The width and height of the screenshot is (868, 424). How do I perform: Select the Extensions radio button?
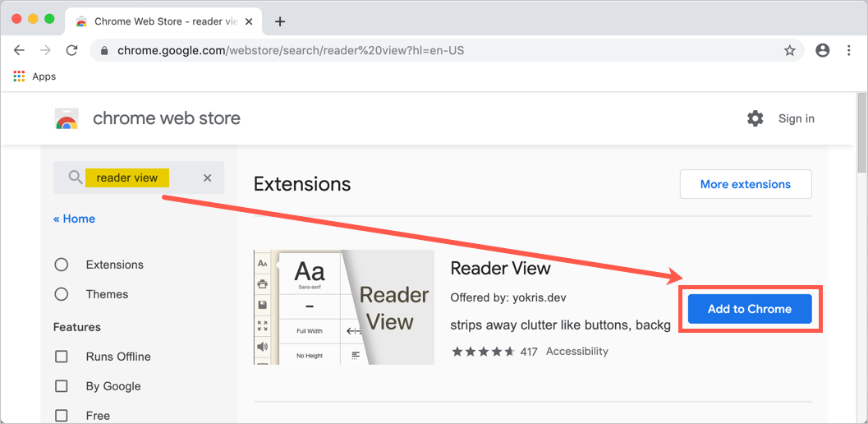(62, 265)
